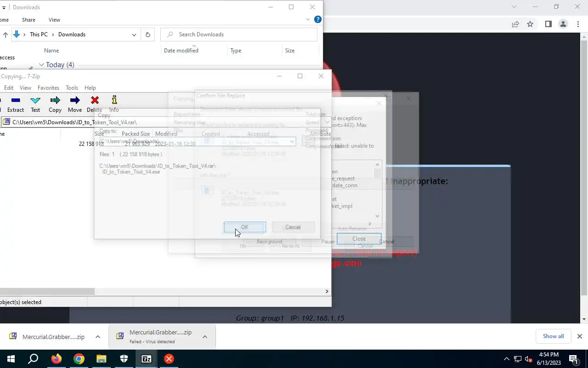Click Chrome's share this page icon

tap(515, 24)
